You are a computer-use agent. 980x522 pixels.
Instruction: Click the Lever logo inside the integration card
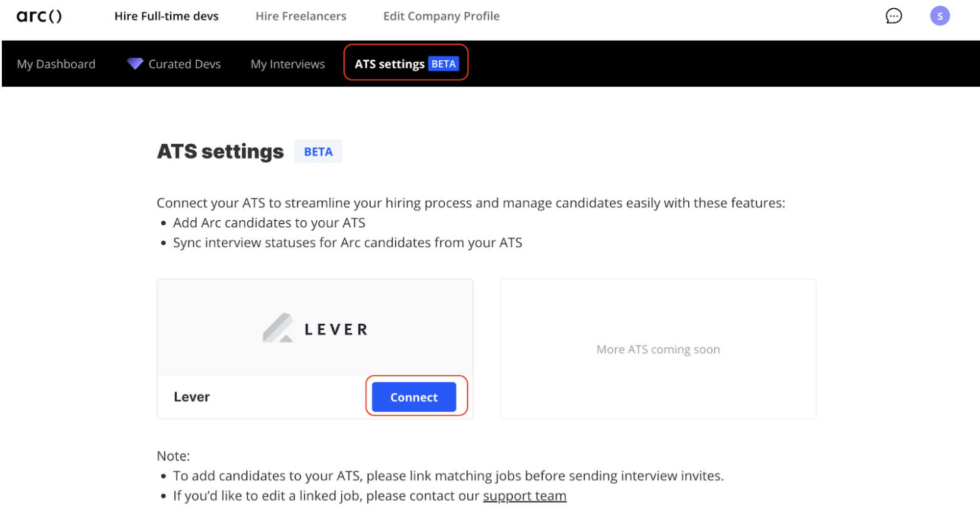314,328
